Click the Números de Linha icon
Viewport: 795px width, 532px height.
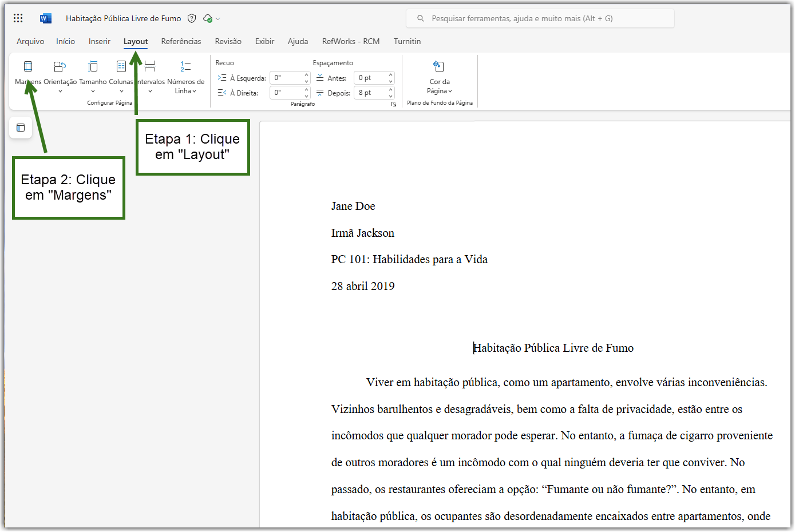(x=185, y=66)
